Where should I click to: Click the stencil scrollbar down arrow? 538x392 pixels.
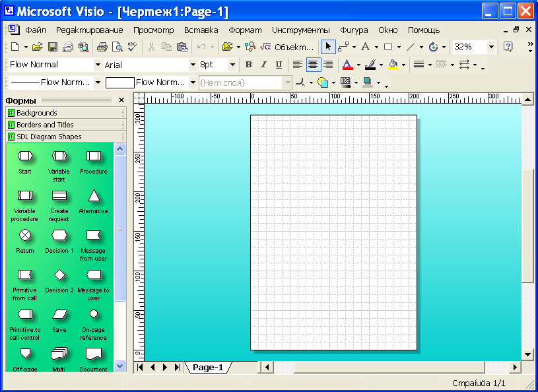[119, 366]
